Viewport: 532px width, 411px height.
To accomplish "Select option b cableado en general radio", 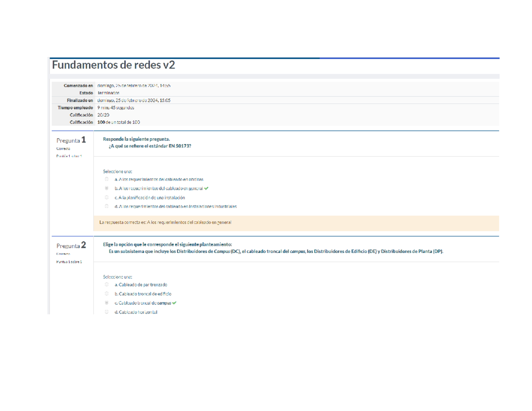I will pos(107,188).
